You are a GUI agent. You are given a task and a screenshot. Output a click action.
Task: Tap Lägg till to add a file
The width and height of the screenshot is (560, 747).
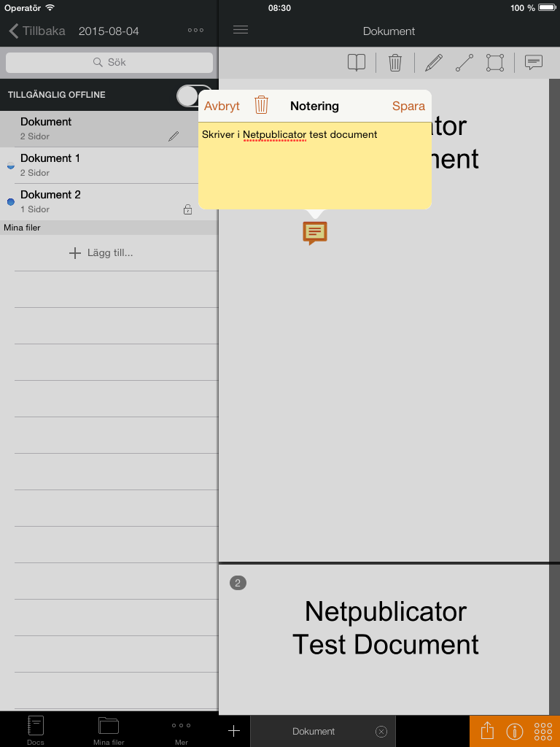click(101, 252)
